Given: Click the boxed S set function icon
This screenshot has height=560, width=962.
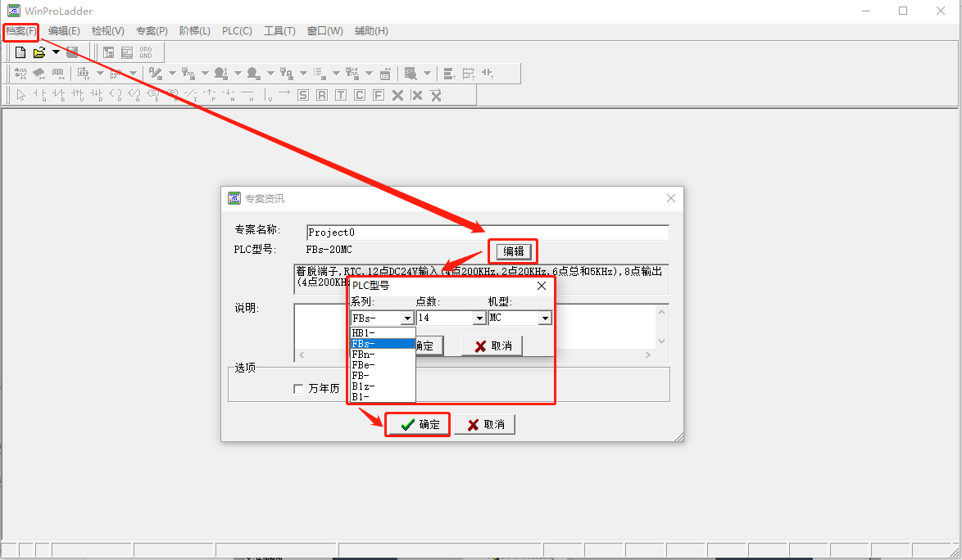Looking at the screenshot, I should tap(303, 95).
